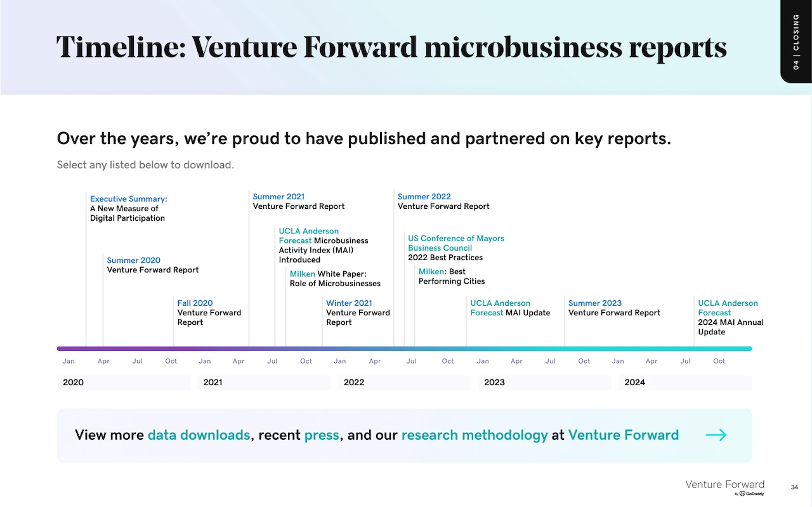Click the data downloads link
This screenshot has height=507, width=812.
tap(199, 435)
